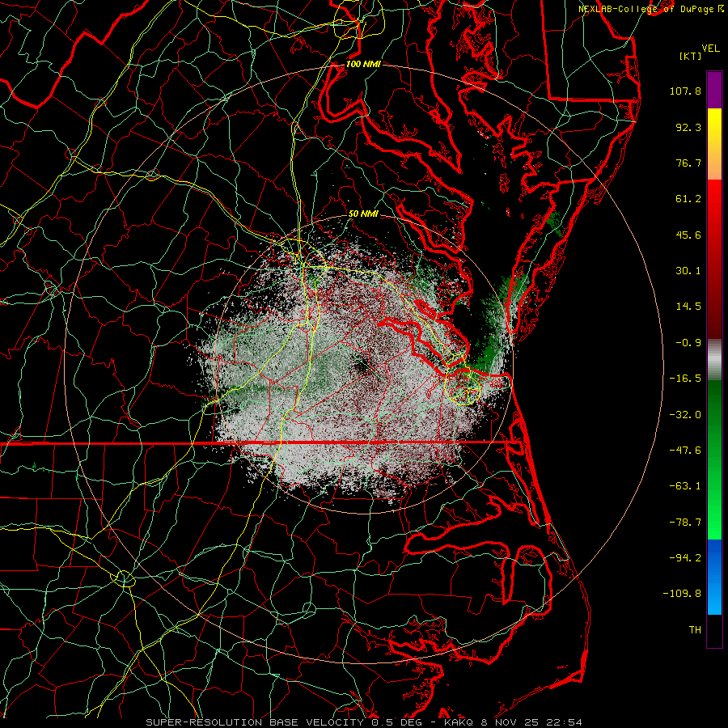Click the bottom product caption with KAKQ timestamp
Screen dimensions: 728x728
(x=364, y=722)
